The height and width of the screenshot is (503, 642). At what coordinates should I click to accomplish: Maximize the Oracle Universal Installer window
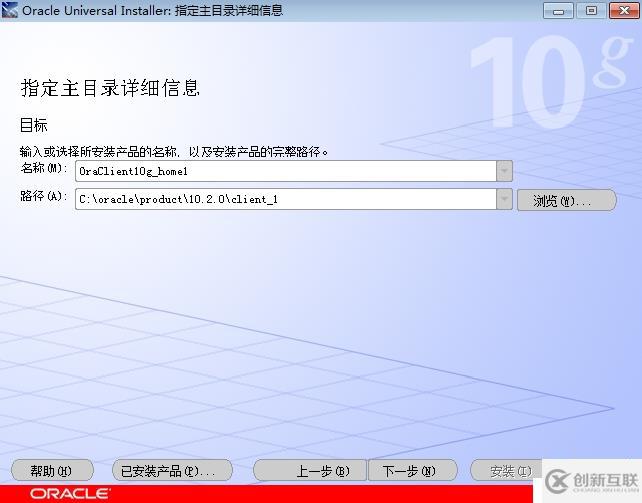coord(591,11)
